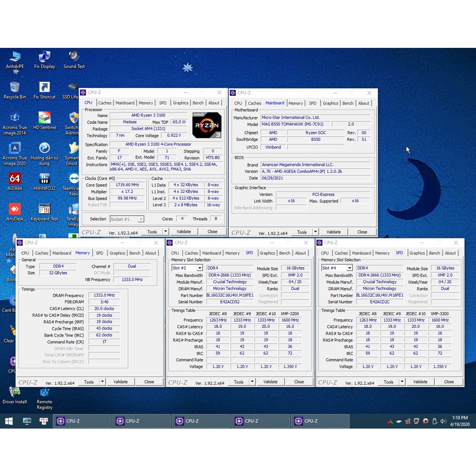Launch HD Sentinel desktop icon

coord(44,121)
